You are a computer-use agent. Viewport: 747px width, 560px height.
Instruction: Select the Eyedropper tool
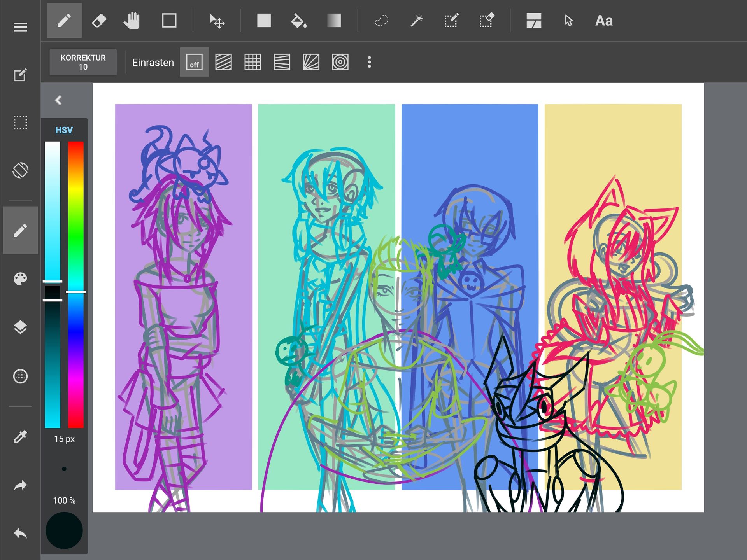pos(20,437)
